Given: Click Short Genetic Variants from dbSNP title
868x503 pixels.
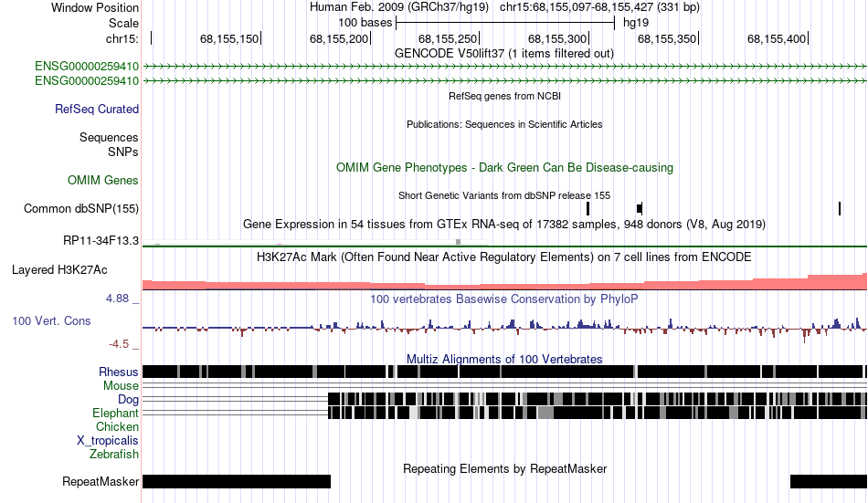Looking at the screenshot, I should (x=504, y=195).
